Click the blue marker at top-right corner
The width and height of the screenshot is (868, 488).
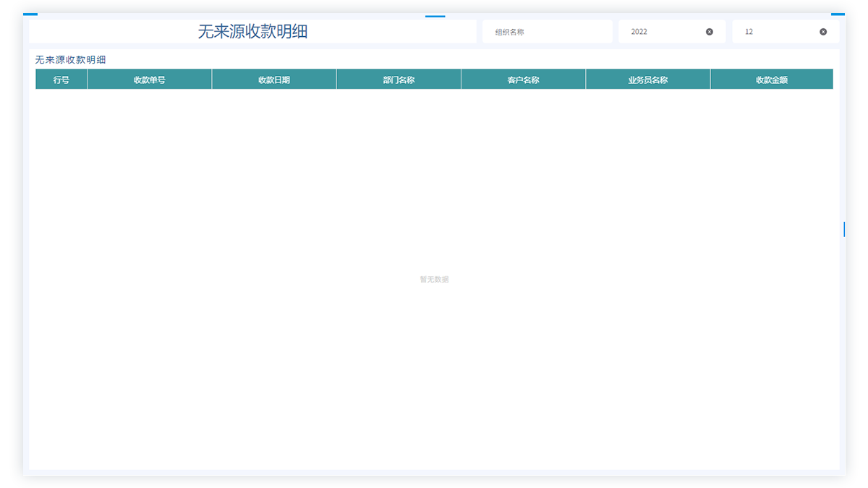coord(838,14)
